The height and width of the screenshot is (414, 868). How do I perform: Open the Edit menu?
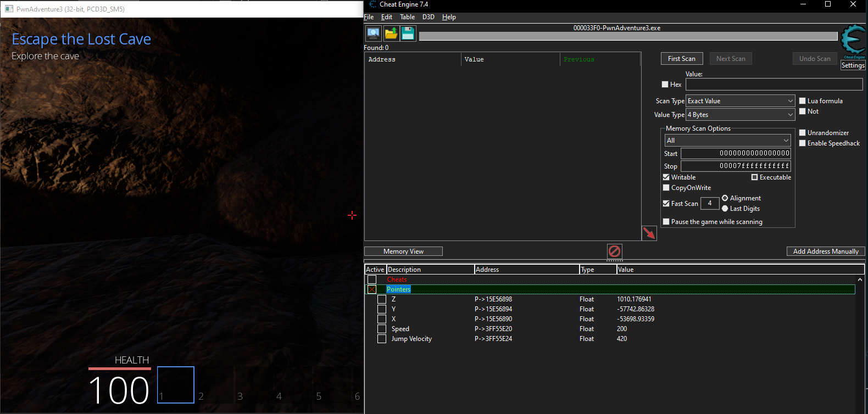(x=387, y=17)
